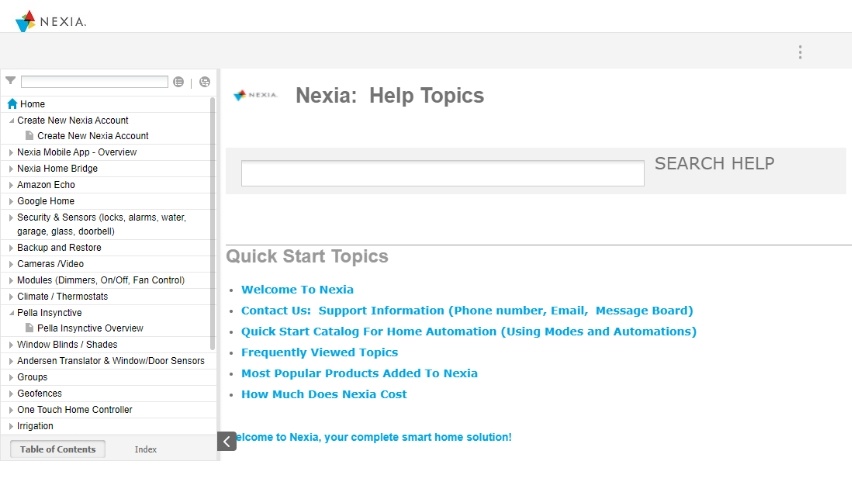Focus the contents filter text box

coord(95,82)
